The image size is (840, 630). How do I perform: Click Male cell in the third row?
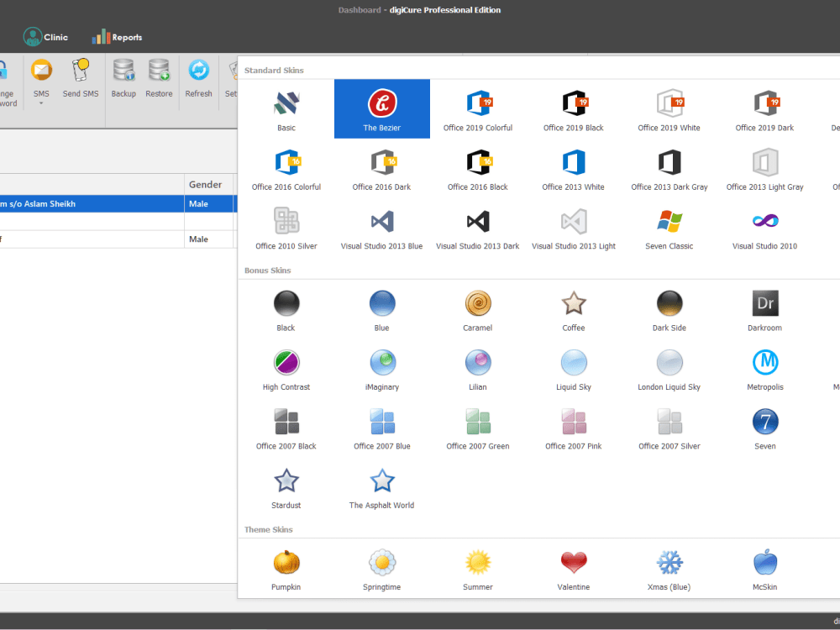click(x=209, y=239)
